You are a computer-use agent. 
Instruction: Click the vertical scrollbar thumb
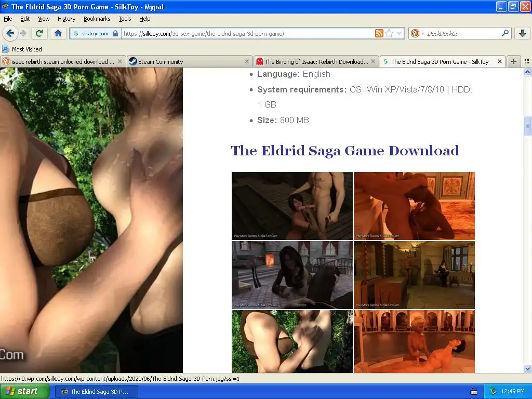click(x=528, y=126)
